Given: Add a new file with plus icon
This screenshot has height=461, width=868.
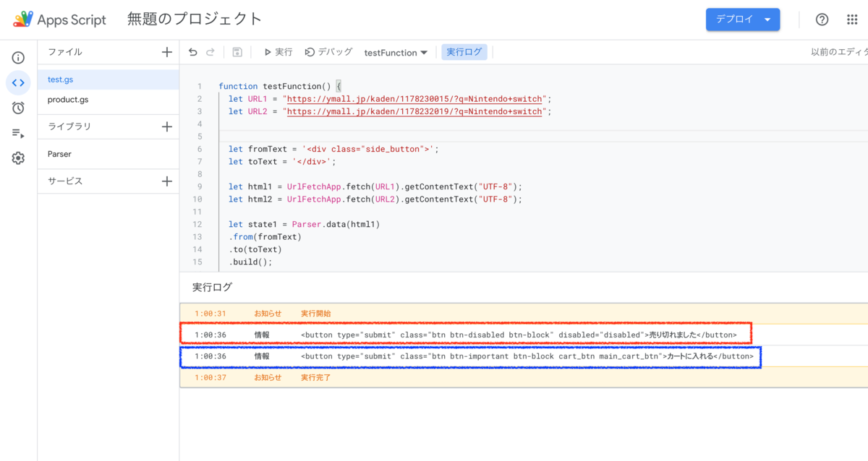Looking at the screenshot, I should point(167,52).
